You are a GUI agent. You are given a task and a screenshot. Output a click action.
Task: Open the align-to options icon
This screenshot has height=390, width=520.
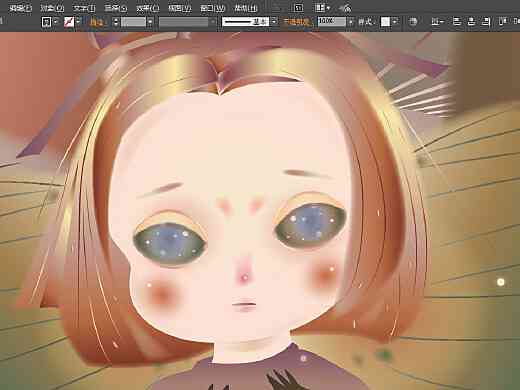coord(437,22)
